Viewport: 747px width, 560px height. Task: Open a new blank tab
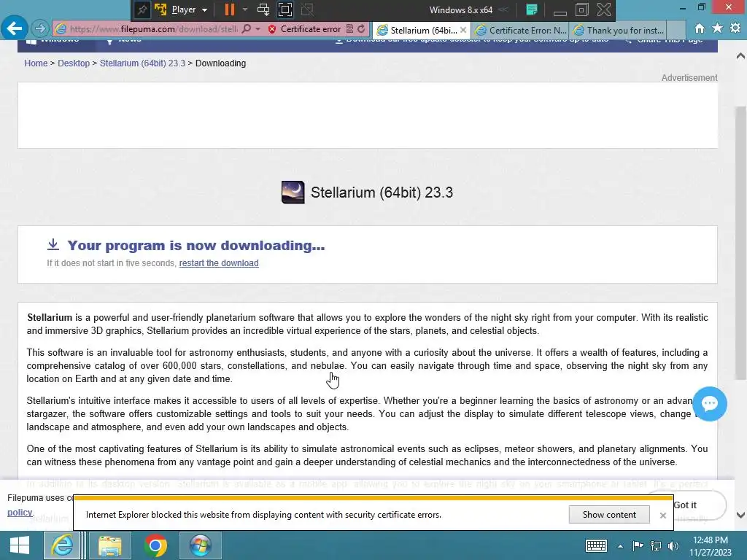click(676, 31)
